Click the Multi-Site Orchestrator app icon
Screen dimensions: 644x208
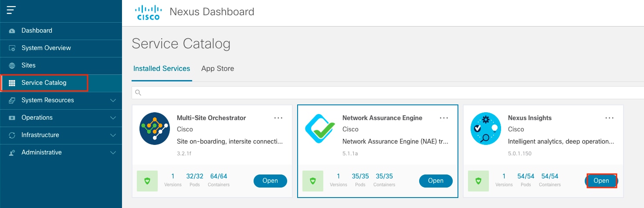[155, 128]
